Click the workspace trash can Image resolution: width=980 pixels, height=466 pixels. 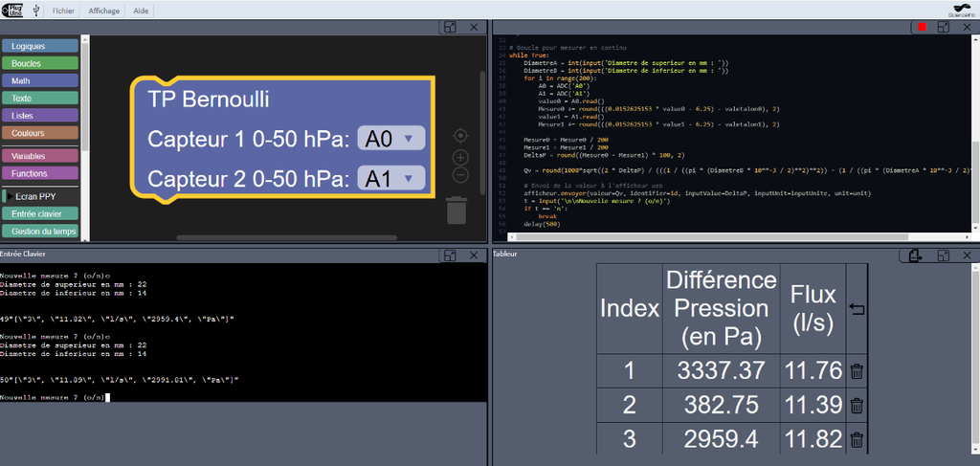pyautogui.click(x=457, y=210)
